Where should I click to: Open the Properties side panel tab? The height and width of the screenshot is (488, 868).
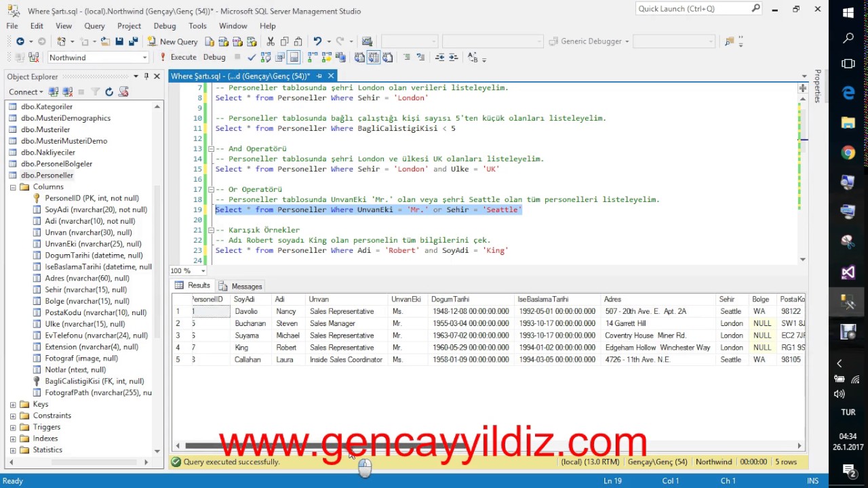click(x=818, y=85)
